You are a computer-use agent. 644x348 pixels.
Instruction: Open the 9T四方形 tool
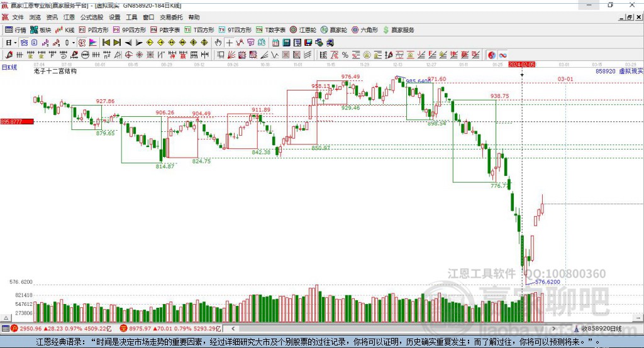[x=235, y=30]
